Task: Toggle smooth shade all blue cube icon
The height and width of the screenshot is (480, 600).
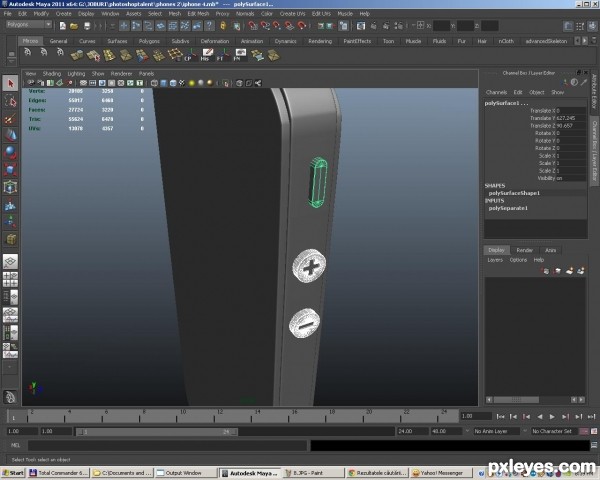Action: [x=163, y=83]
